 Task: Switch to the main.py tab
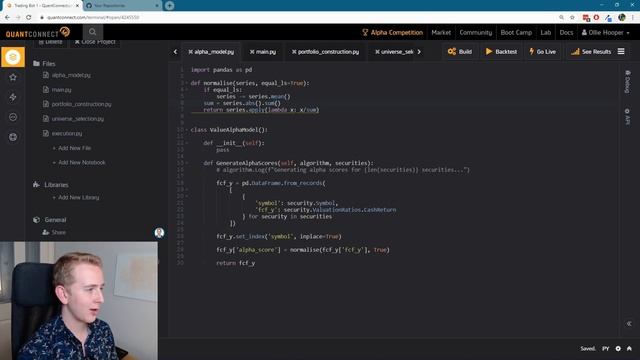[266, 52]
